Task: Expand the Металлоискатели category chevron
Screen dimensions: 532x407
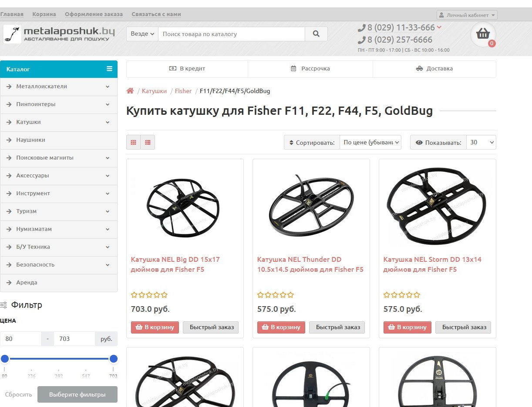Action: 108,87
